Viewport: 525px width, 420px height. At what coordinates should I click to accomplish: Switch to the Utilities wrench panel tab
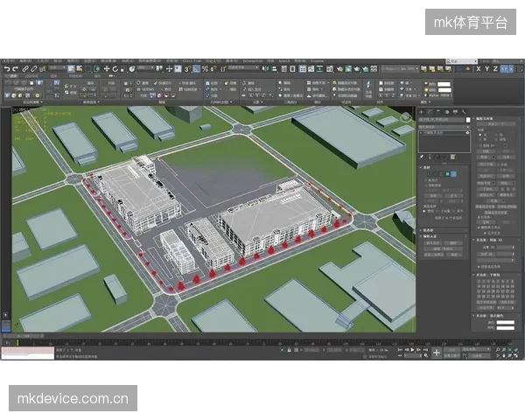pyautogui.click(x=464, y=112)
